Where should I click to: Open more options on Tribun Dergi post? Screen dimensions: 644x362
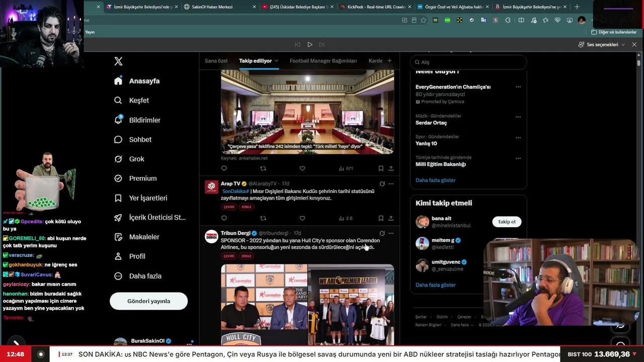(x=391, y=233)
